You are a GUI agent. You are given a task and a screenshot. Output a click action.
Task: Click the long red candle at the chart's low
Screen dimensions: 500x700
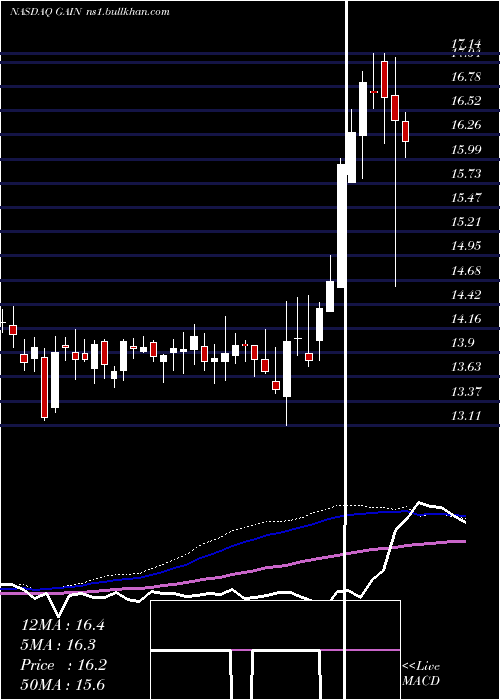point(44,388)
